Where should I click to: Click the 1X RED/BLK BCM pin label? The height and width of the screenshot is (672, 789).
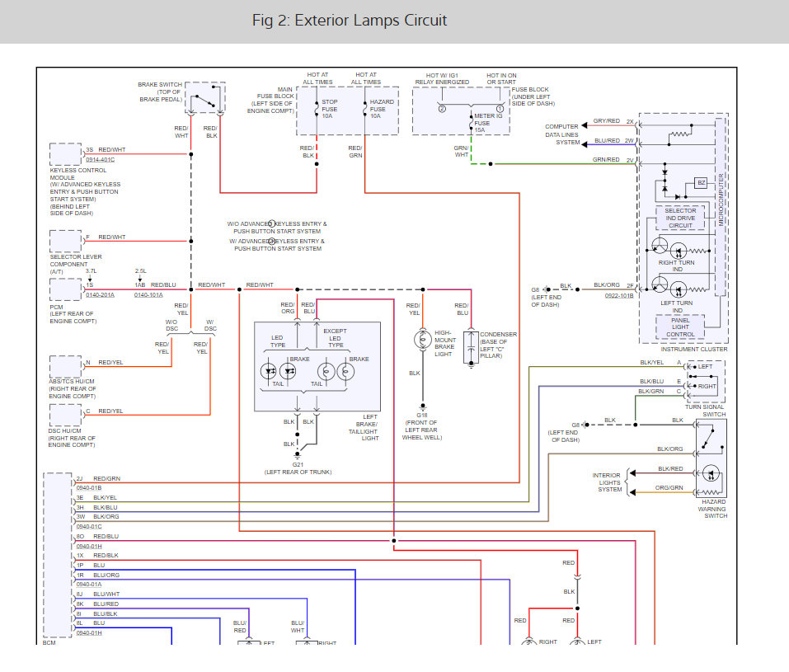click(x=97, y=556)
